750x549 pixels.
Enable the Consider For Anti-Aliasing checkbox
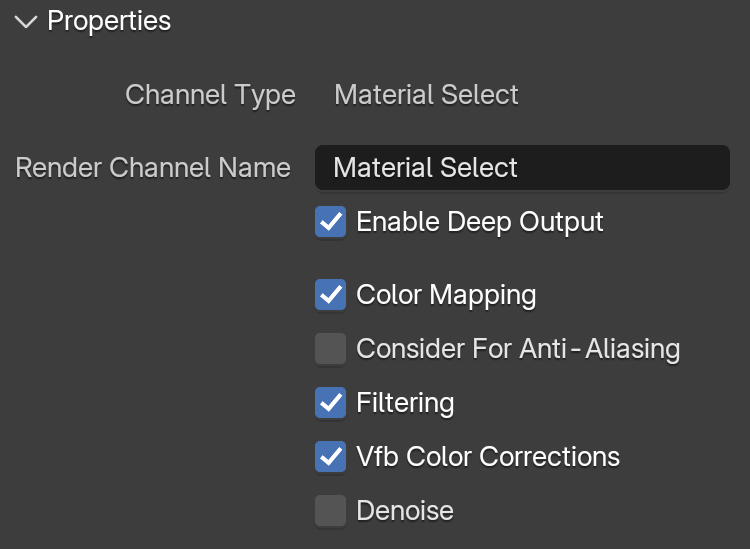click(331, 349)
